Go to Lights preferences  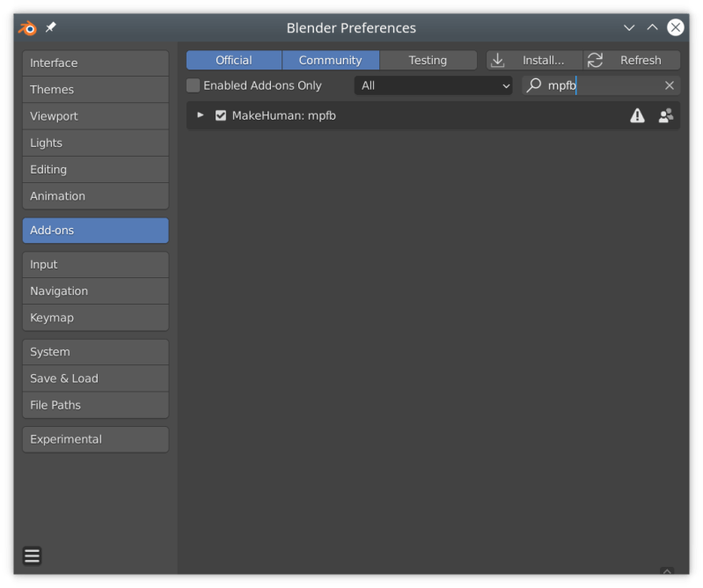pos(96,143)
